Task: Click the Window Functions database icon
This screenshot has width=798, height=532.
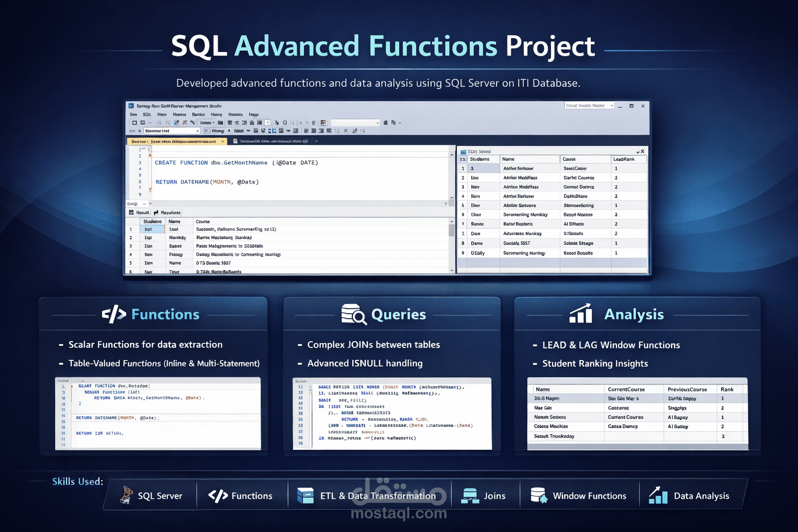Action: pos(538,495)
